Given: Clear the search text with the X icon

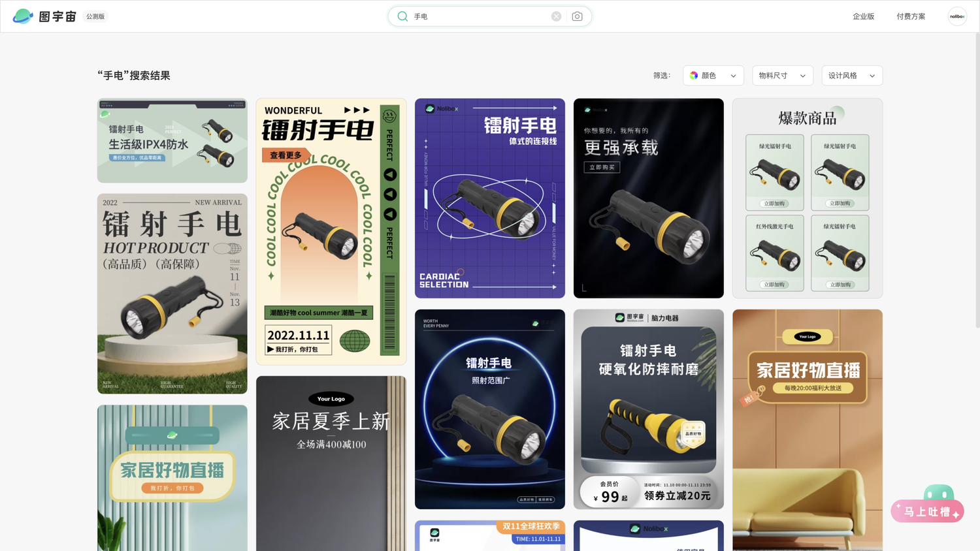Looking at the screenshot, I should (x=556, y=16).
